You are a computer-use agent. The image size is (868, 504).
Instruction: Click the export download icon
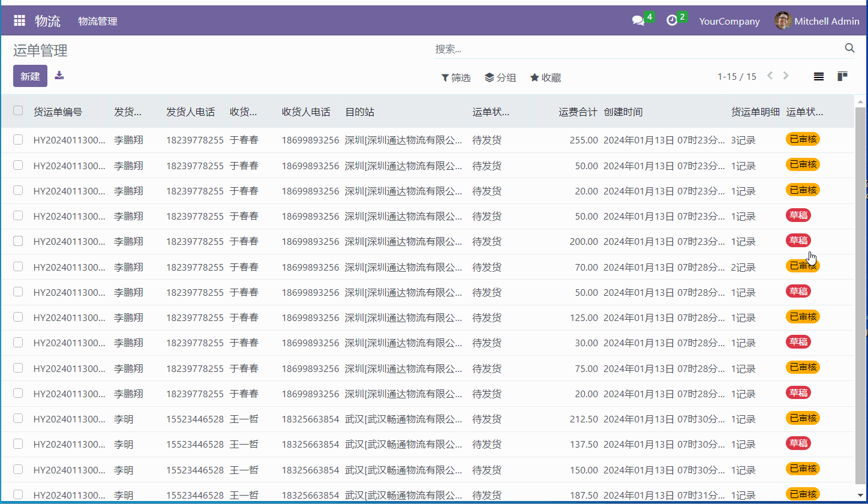coord(59,76)
